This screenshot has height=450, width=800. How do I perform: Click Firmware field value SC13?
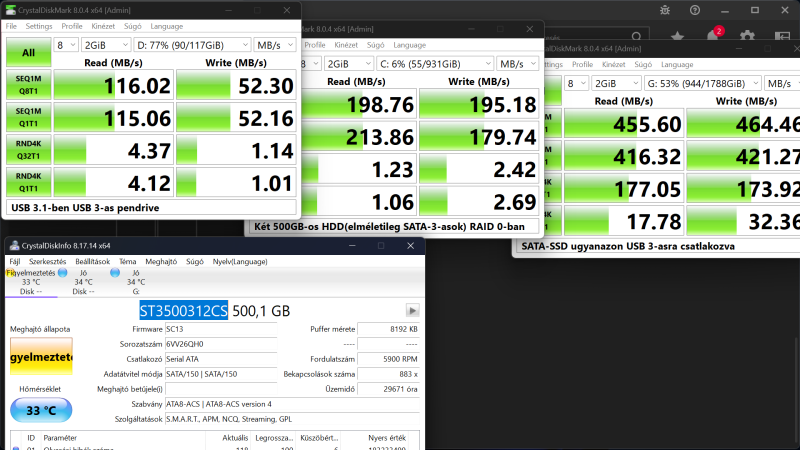click(221, 329)
